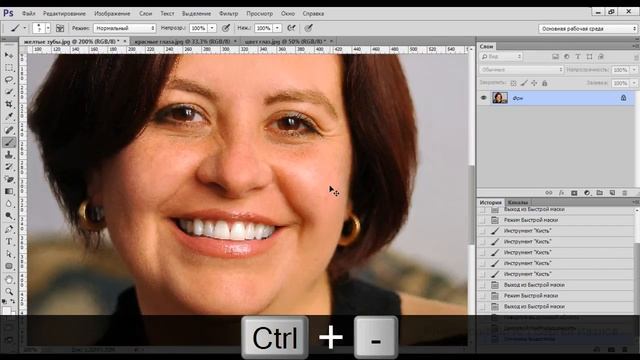Viewport: 640px width, 360px height.
Task: Create a new layer group
Action: pyautogui.click(x=600, y=193)
